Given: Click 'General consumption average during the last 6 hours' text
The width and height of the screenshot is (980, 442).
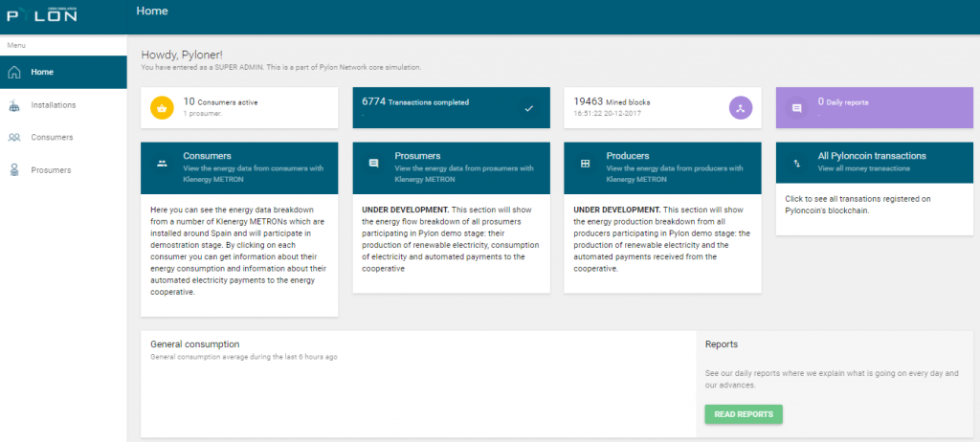Looking at the screenshot, I should click(244, 357).
